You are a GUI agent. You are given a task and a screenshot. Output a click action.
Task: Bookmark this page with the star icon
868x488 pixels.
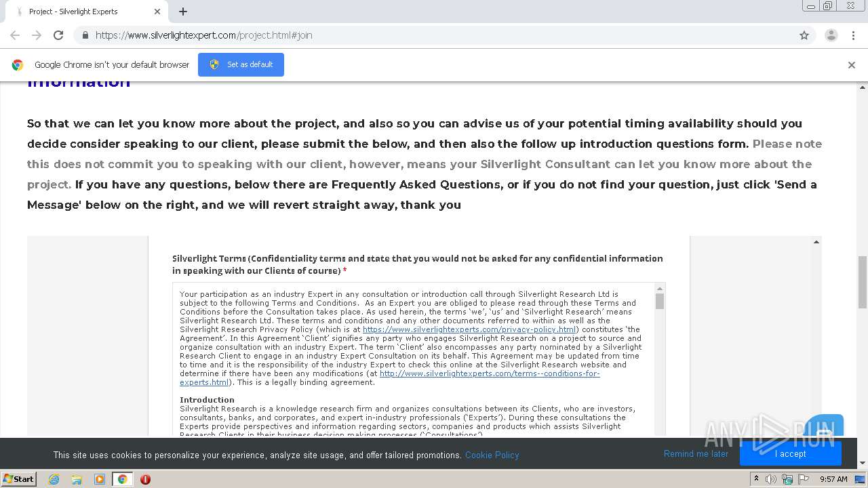pyautogui.click(x=804, y=35)
